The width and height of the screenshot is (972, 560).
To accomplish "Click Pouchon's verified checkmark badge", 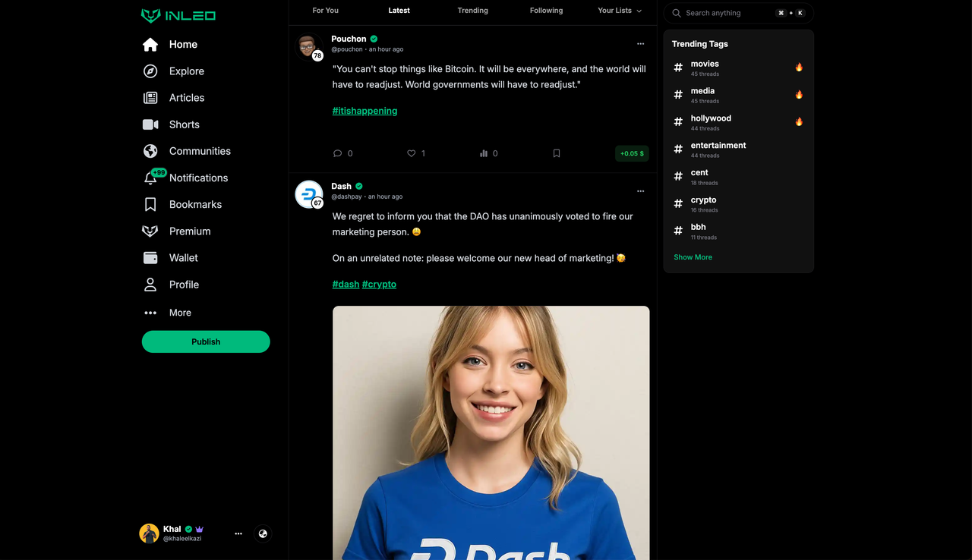I will tap(374, 39).
